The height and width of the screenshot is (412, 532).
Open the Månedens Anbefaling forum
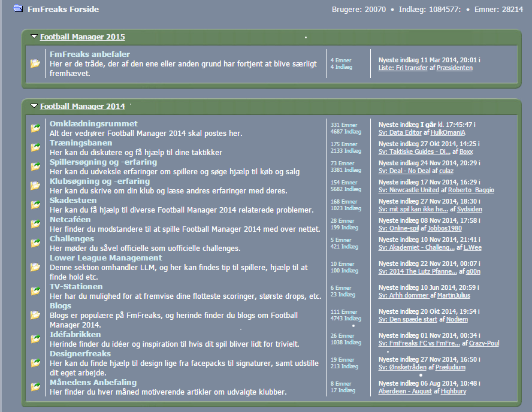coord(93,382)
